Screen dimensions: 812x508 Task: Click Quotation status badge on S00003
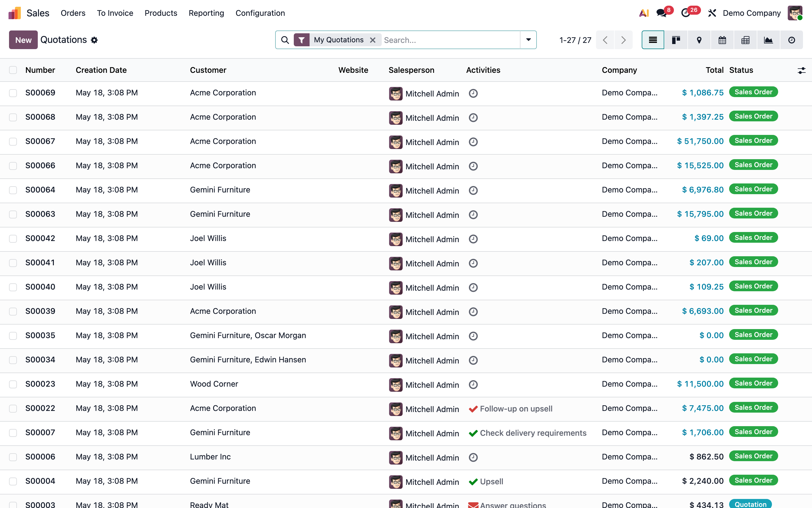point(750,504)
